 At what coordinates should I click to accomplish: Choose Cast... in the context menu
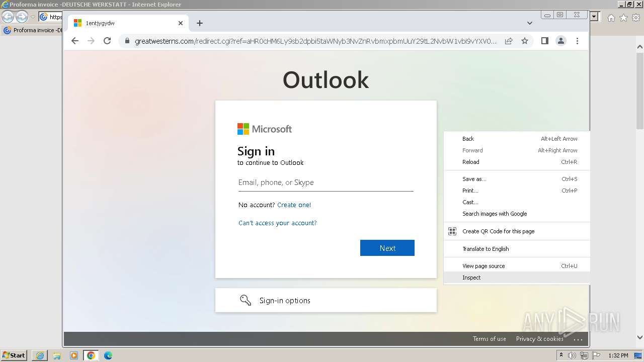click(517, 202)
